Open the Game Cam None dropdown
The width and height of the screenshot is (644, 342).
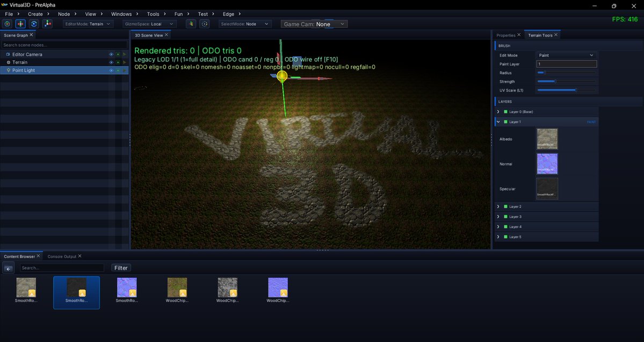(314, 24)
